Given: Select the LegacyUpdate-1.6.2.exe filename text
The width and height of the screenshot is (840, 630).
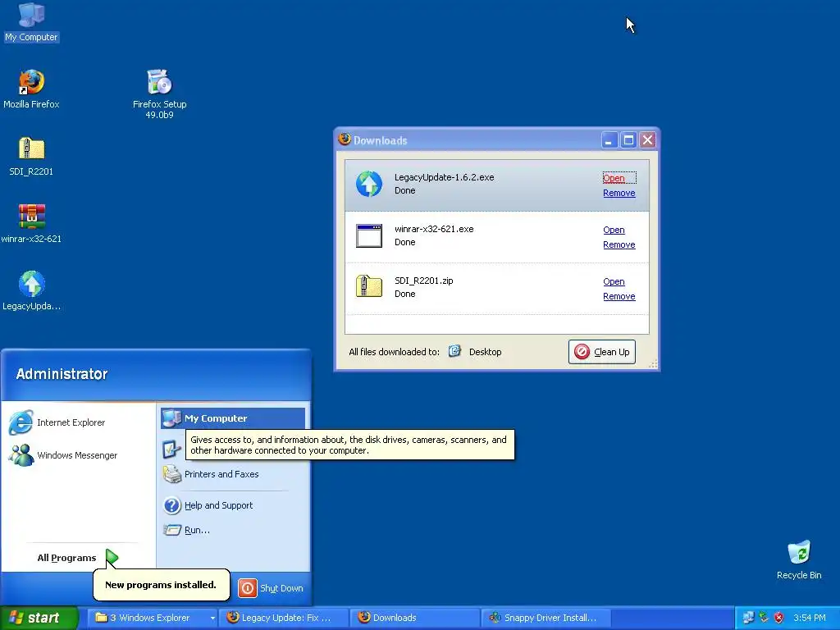Looking at the screenshot, I should [x=444, y=177].
